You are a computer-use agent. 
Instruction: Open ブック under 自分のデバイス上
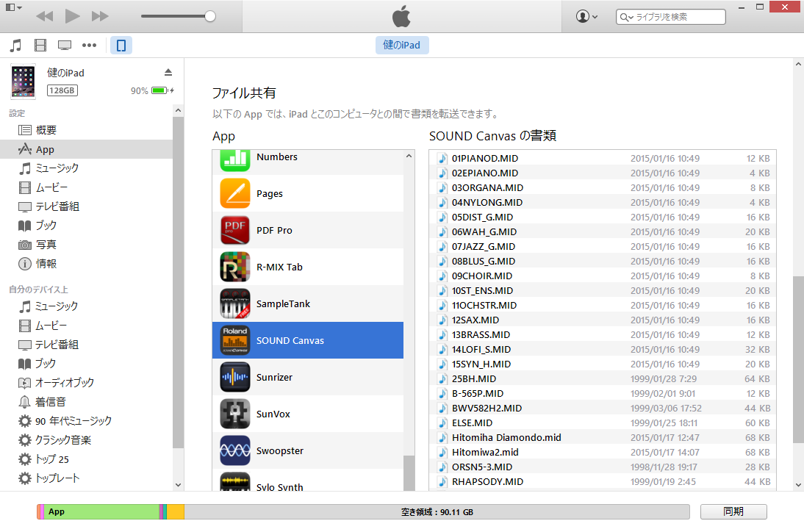click(86, 364)
